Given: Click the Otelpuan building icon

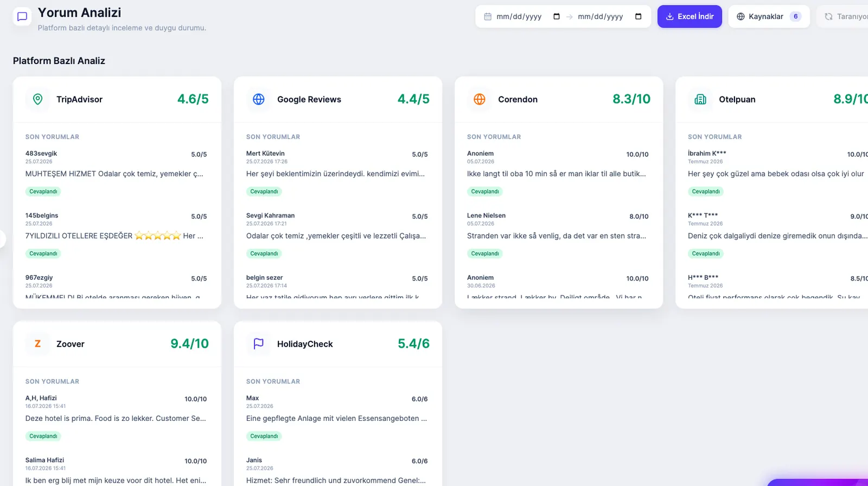Looking at the screenshot, I should tap(700, 99).
